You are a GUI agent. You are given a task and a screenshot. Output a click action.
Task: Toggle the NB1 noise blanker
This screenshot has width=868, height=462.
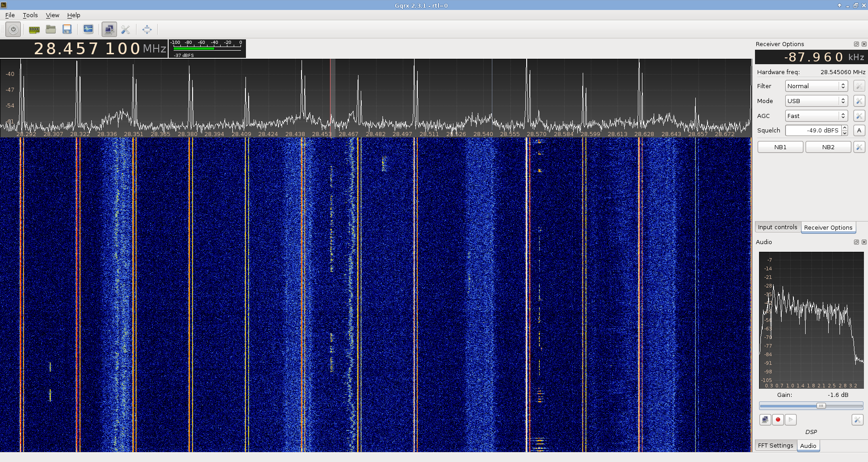780,147
